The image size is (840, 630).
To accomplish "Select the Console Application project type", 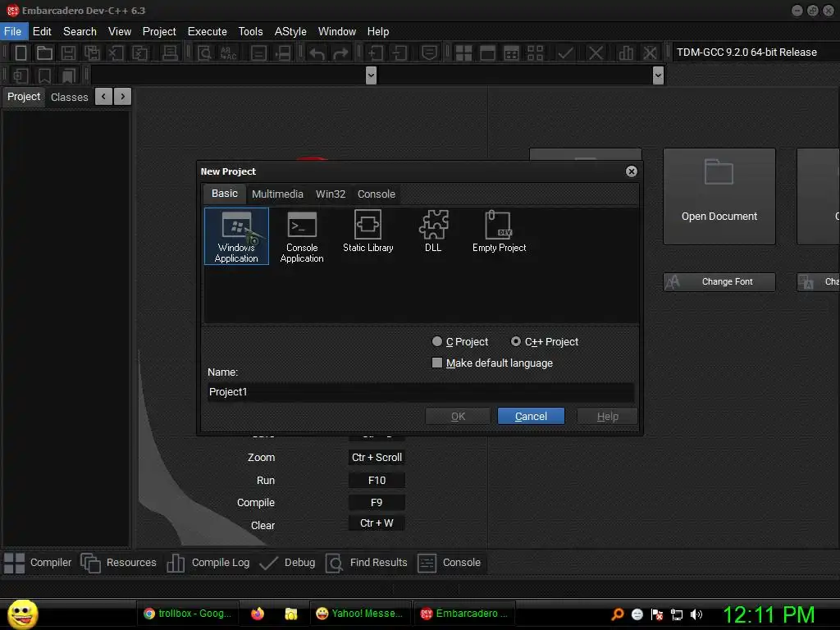I will point(302,236).
